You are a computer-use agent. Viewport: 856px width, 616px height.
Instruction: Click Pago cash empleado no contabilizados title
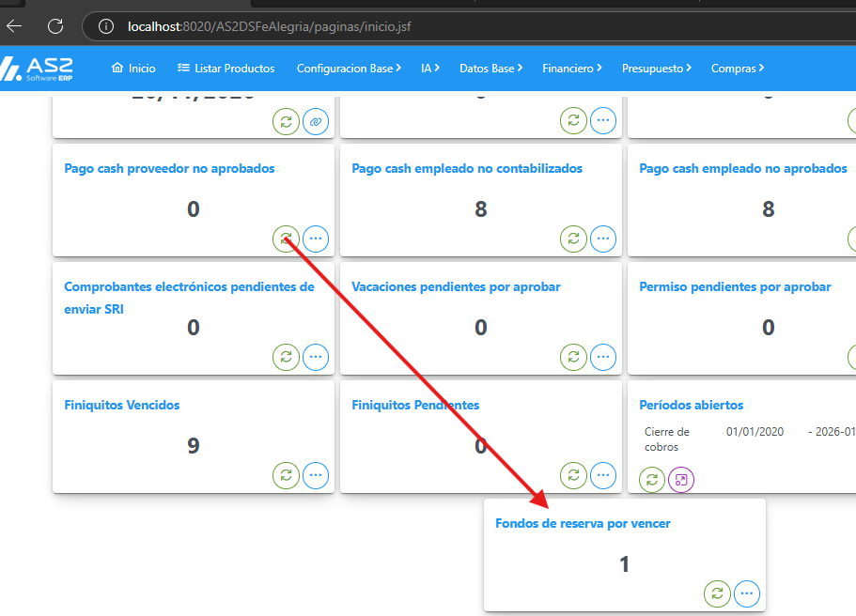(x=467, y=169)
